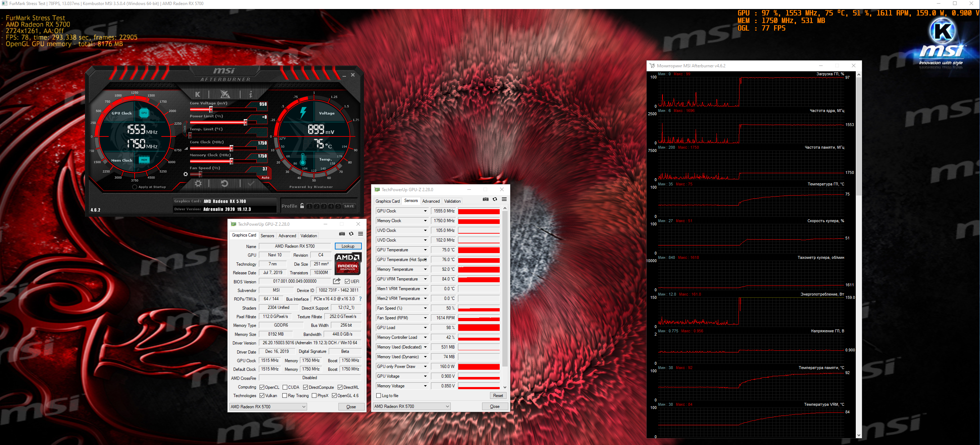The image size is (980, 445).
Task: Click the reset-to-defaults circular arrow icon
Action: pos(224,183)
